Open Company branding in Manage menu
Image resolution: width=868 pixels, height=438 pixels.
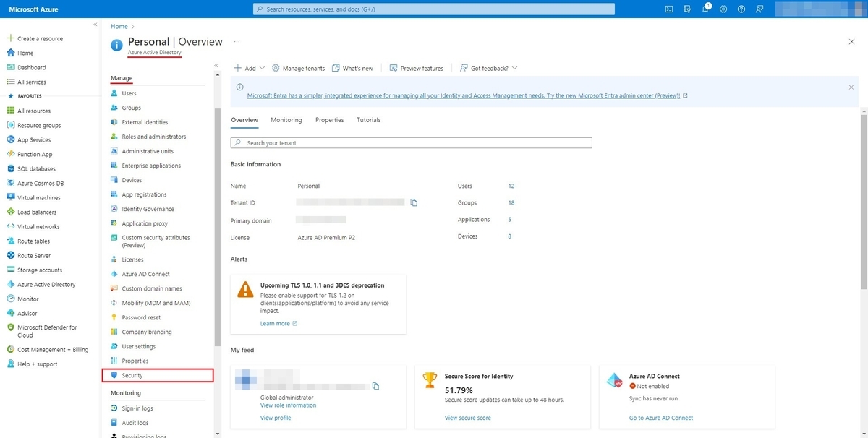pyautogui.click(x=147, y=332)
